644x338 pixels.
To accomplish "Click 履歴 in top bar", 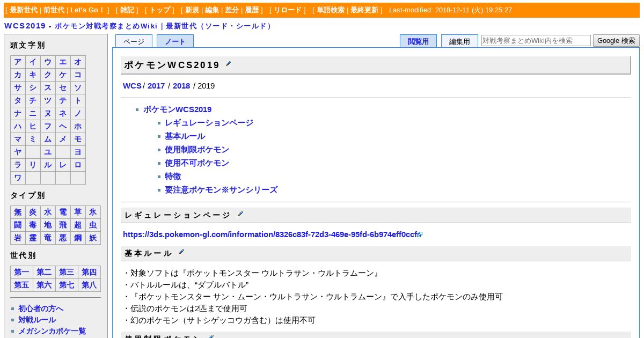I will click(252, 10).
